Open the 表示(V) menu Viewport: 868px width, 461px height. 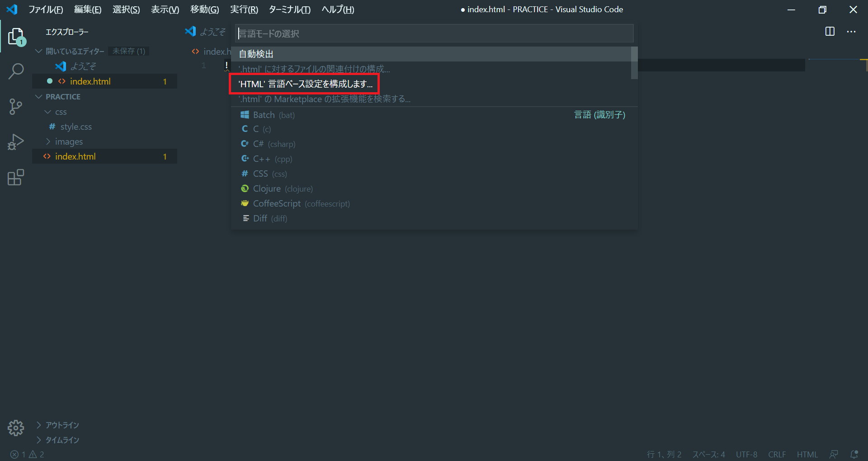165,9
